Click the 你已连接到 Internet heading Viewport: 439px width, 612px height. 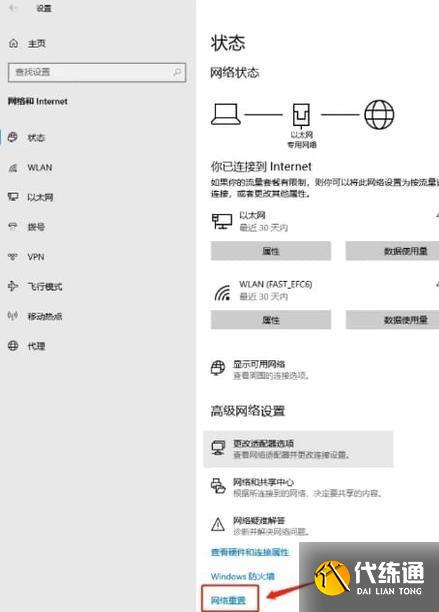click(261, 167)
